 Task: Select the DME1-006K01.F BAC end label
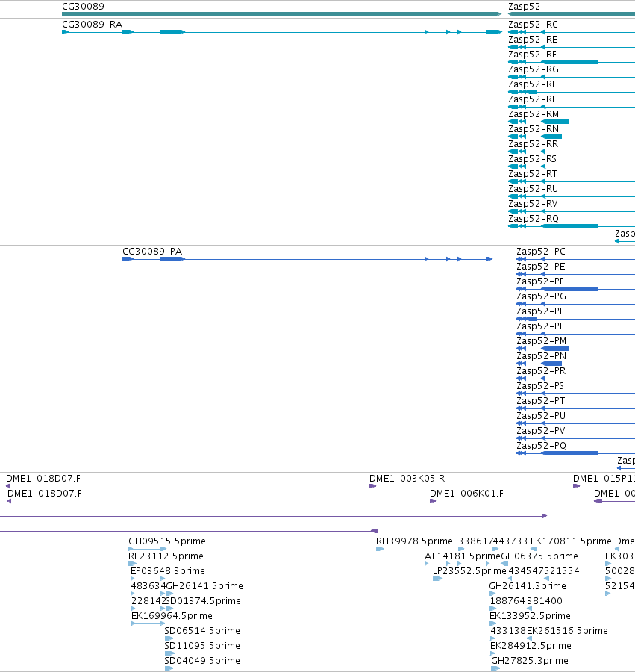pyautogui.click(x=466, y=494)
